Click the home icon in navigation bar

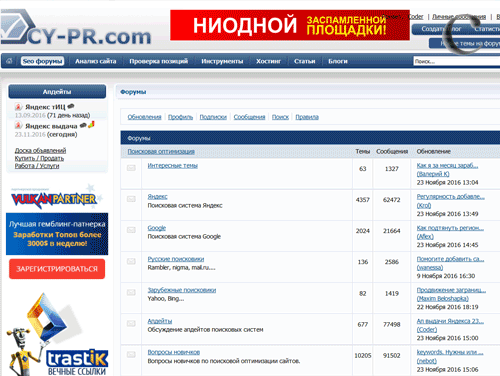(9, 61)
